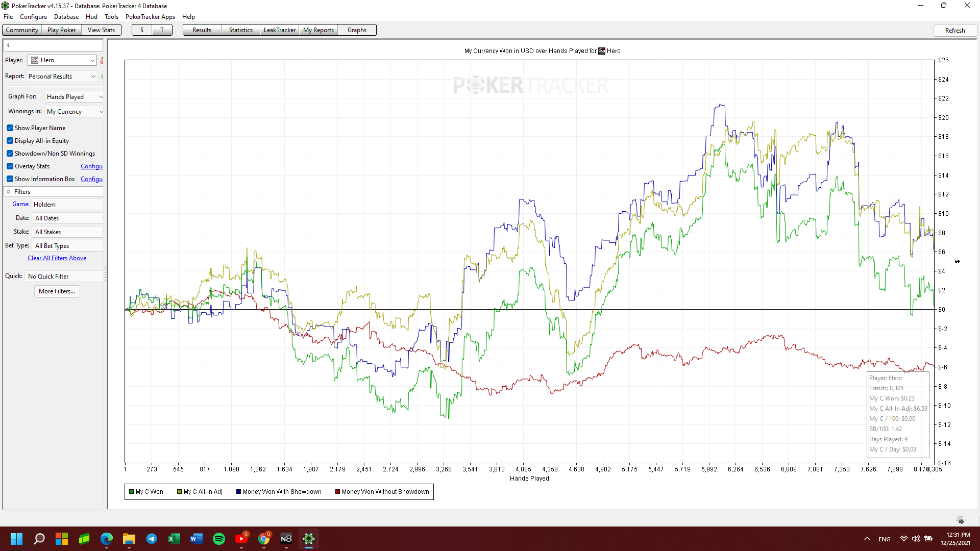This screenshot has width=980, height=551.
Task: Open the PokerTracker app in the taskbar
Action: (309, 539)
